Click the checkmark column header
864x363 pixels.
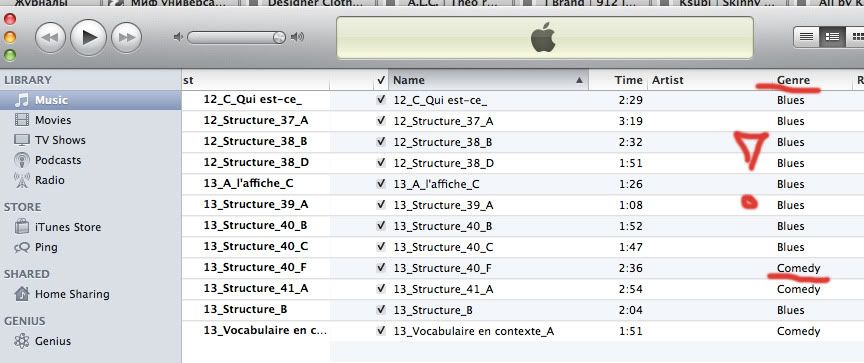point(381,80)
